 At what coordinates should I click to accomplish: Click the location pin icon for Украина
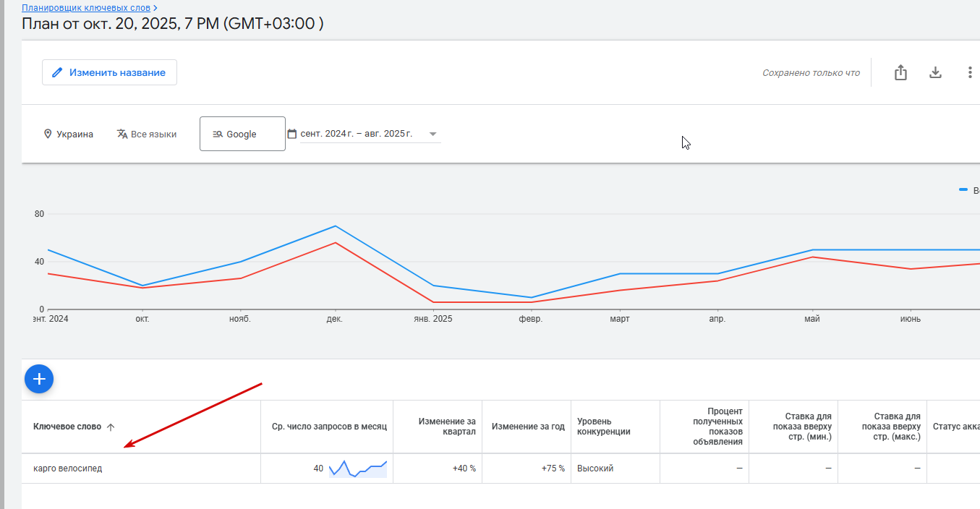(x=48, y=134)
